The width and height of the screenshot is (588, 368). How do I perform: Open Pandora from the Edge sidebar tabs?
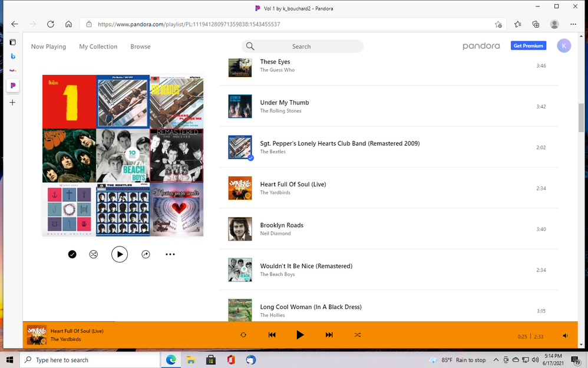(x=13, y=86)
